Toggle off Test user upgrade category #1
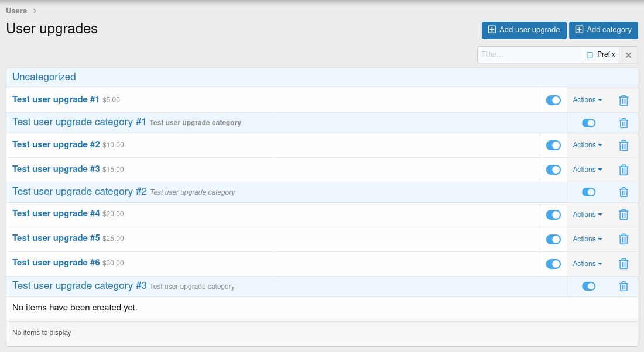644x352 pixels. pos(588,123)
